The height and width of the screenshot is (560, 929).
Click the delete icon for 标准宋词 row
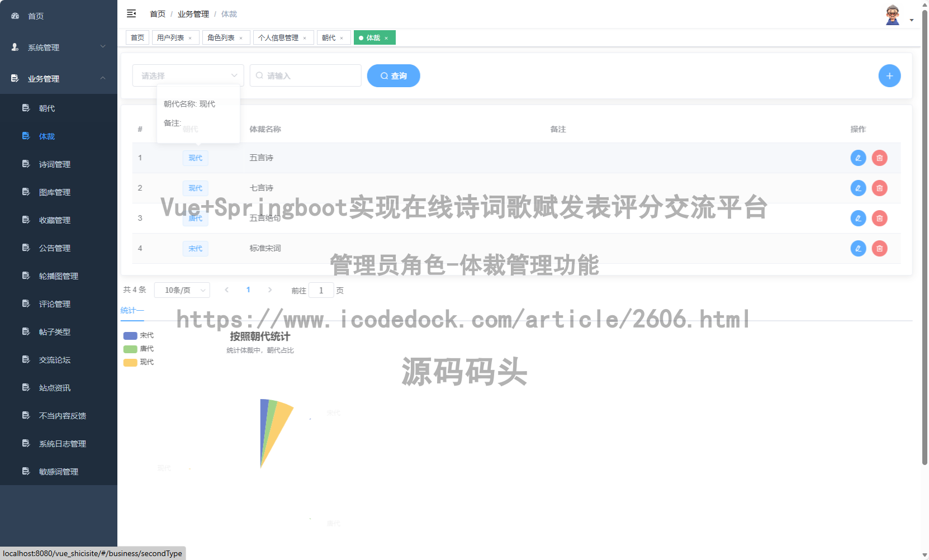point(879,248)
